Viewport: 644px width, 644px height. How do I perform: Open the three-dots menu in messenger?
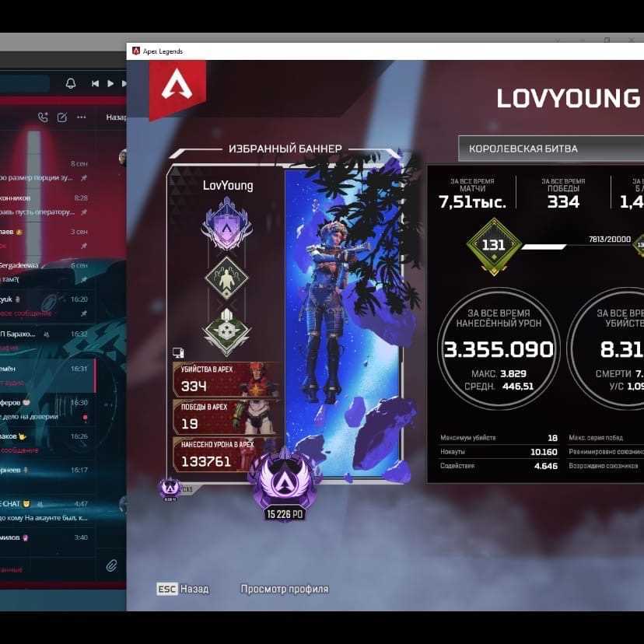(x=82, y=117)
